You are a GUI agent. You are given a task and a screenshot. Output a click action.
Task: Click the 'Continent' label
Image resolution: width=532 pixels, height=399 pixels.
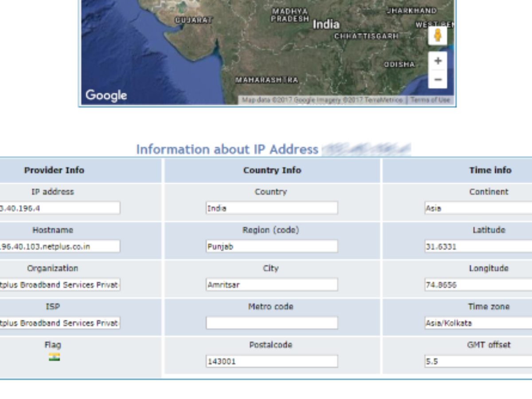(489, 192)
